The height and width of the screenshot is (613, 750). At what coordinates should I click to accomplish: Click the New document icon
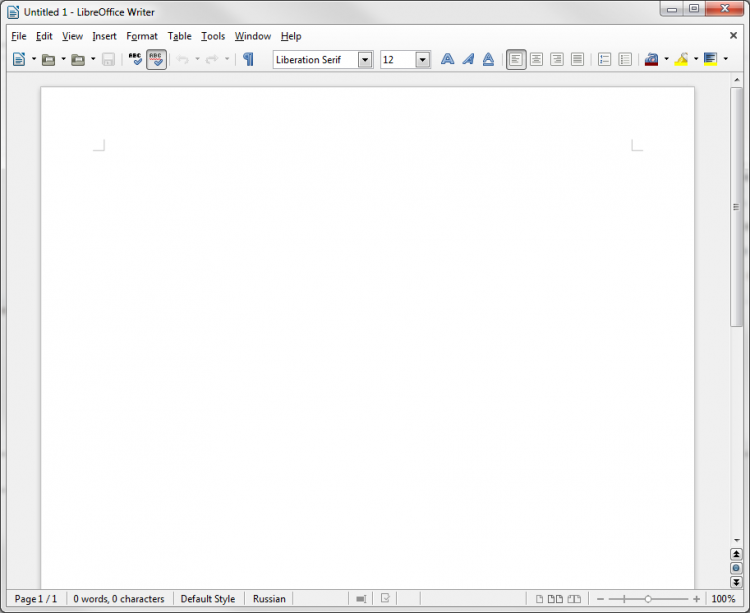coord(19,59)
